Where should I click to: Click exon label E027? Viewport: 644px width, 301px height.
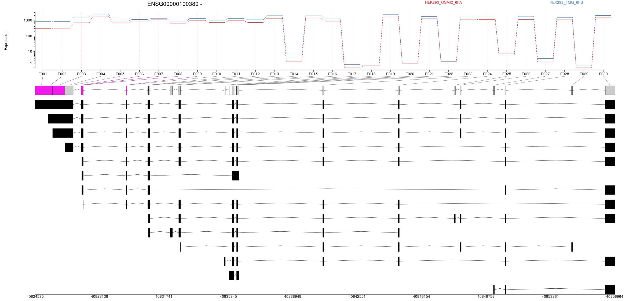tap(545, 74)
